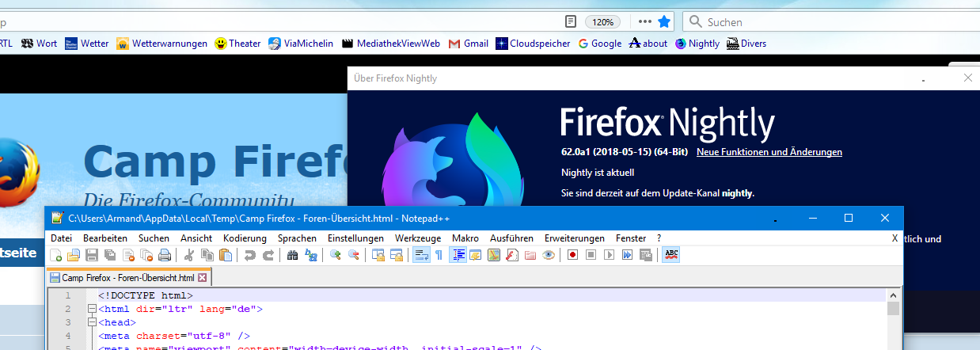Stop macro recording square button

pos(591,255)
